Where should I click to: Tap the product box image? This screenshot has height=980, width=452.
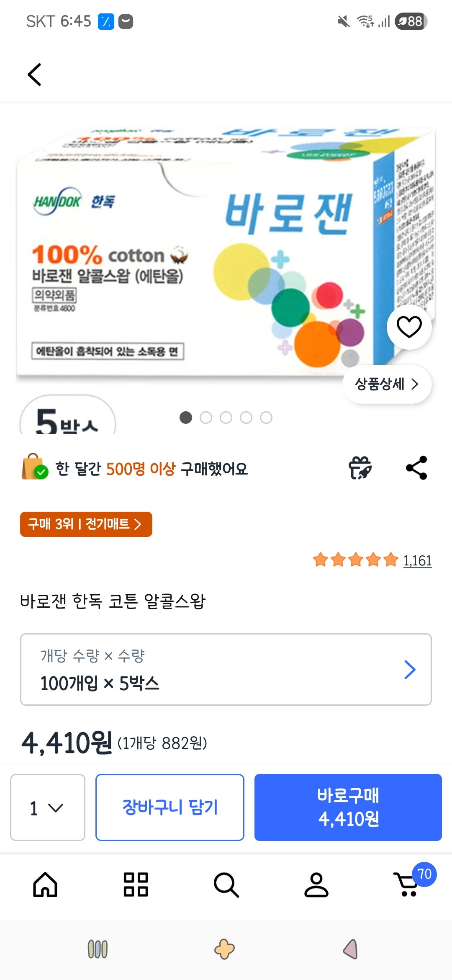[x=209, y=251]
